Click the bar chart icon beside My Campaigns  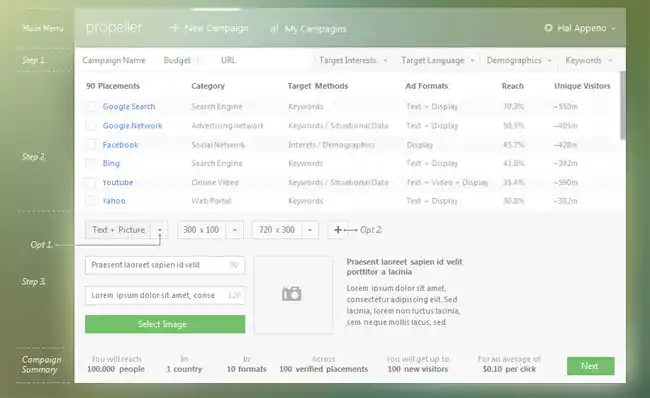click(x=274, y=29)
